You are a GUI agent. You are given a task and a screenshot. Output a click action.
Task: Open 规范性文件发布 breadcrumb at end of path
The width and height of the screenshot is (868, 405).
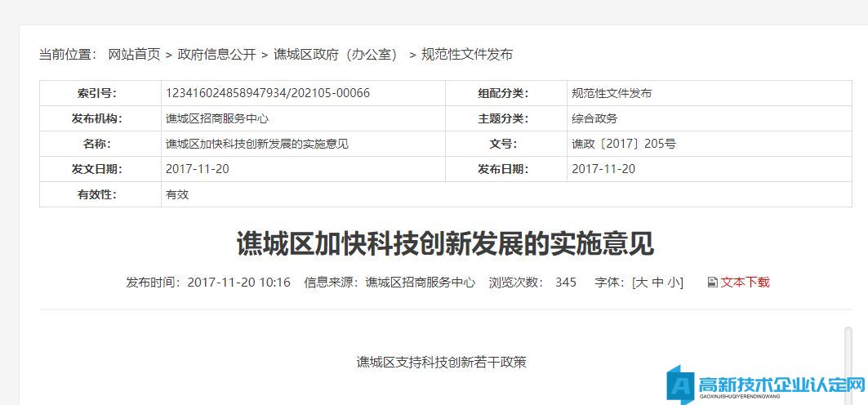(x=467, y=55)
